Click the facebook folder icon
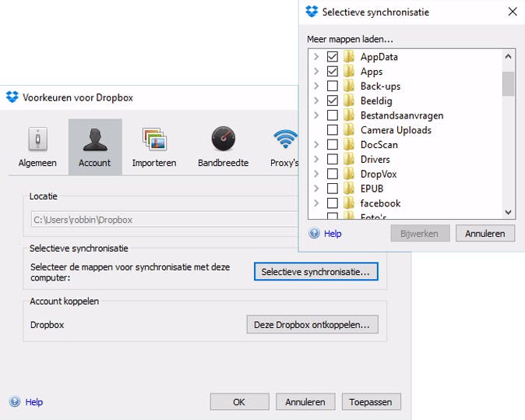Viewport: 525px width, 420px height. [x=349, y=203]
